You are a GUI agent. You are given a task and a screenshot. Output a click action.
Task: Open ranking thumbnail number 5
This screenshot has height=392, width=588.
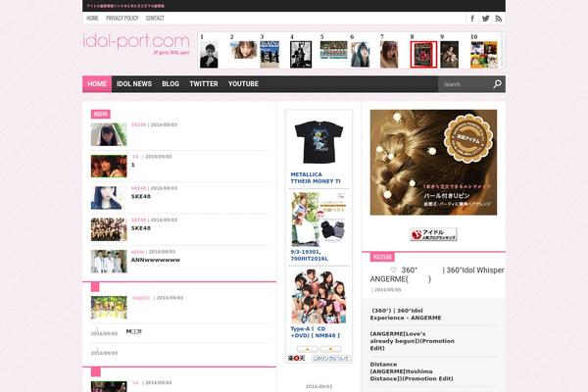333,50
